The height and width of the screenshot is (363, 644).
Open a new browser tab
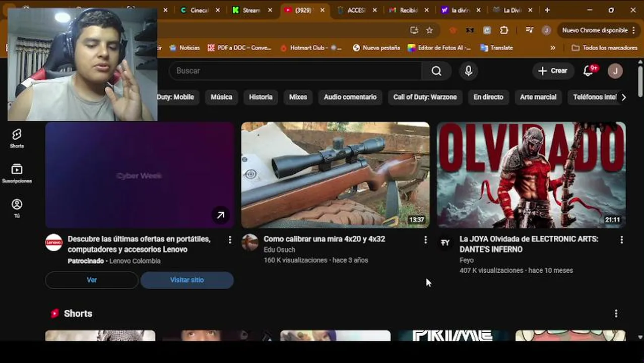point(547,10)
